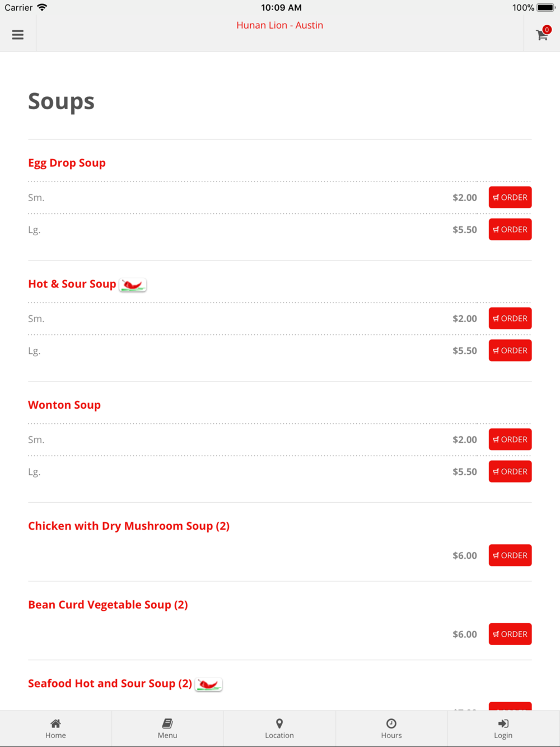Image resolution: width=560 pixels, height=747 pixels.
Task: Open the Egg Drop Soup heading
Action: [67, 163]
